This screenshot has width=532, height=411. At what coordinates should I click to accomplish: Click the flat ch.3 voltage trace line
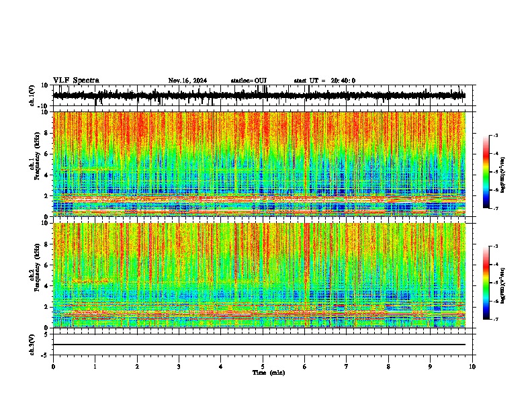point(259,345)
